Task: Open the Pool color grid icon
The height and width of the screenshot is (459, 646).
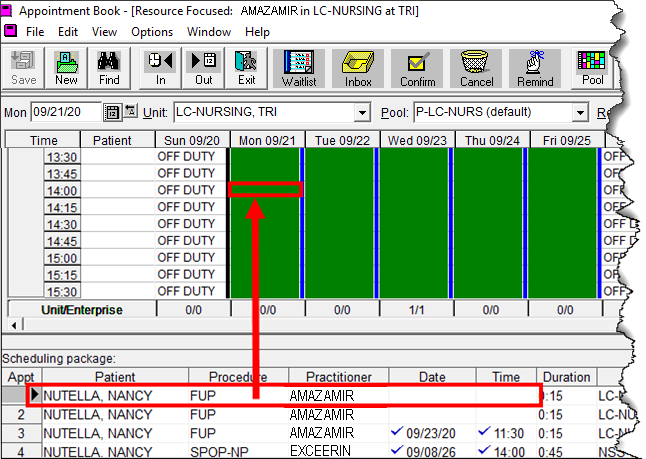Action: coord(592,68)
